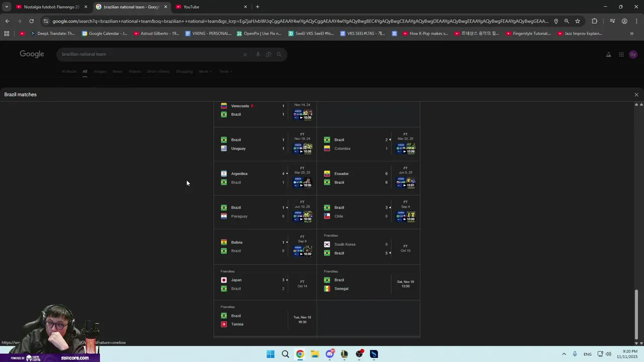Image resolution: width=644 pixels, height=362 pixels.
Task: Switch to Videos search results tab
Action: tap(134, 71)
